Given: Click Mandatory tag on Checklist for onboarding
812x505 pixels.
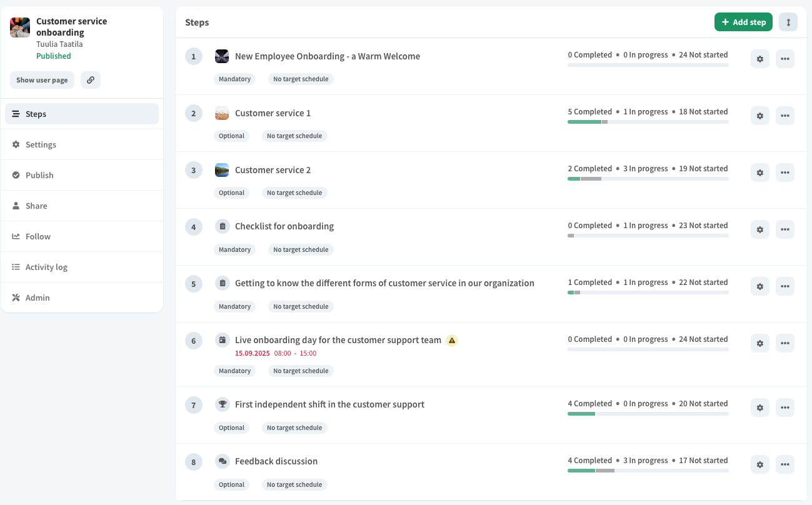Looking at the screenshot, I should (234, 249).
